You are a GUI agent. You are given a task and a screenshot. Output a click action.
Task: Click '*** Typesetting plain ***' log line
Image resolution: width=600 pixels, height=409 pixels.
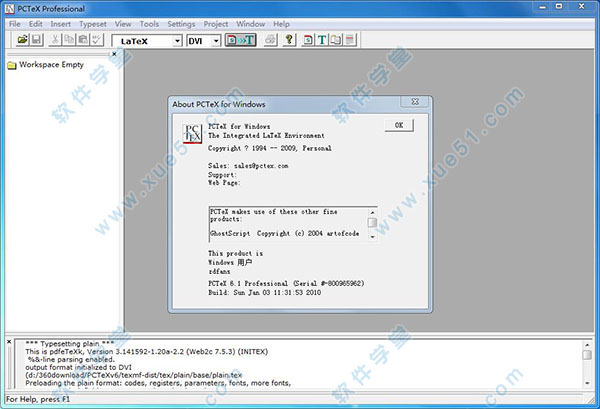(x=70, y=344)
